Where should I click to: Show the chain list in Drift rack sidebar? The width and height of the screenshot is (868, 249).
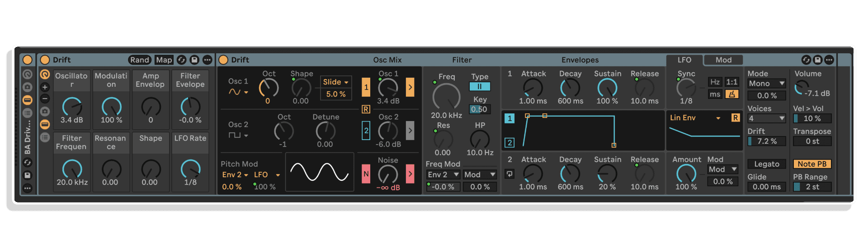(x=45, y=137)
